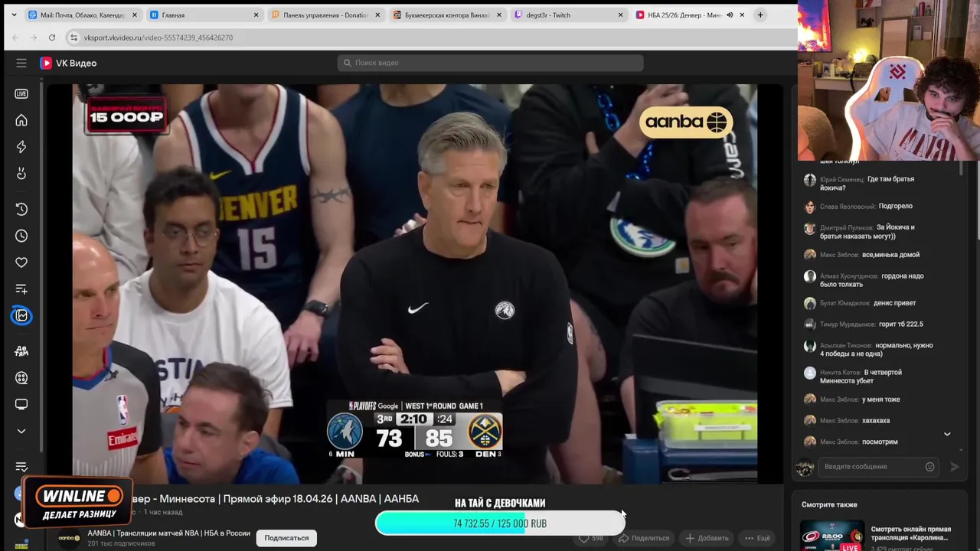Image resolution: width=980 pixels, height=551 pixels.
Task: Open subscriptions list check icon in sidebar
Action: 21,467
